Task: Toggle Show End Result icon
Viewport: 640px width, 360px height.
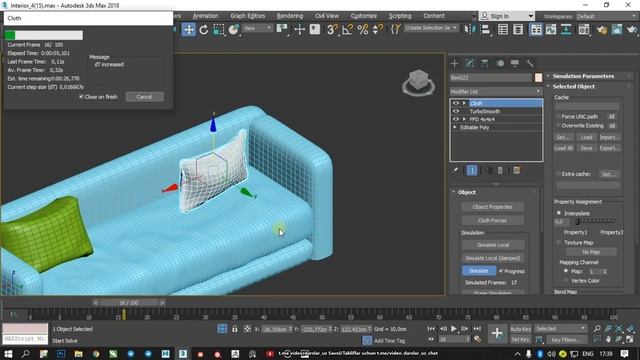Action: (x=472, y=170)
